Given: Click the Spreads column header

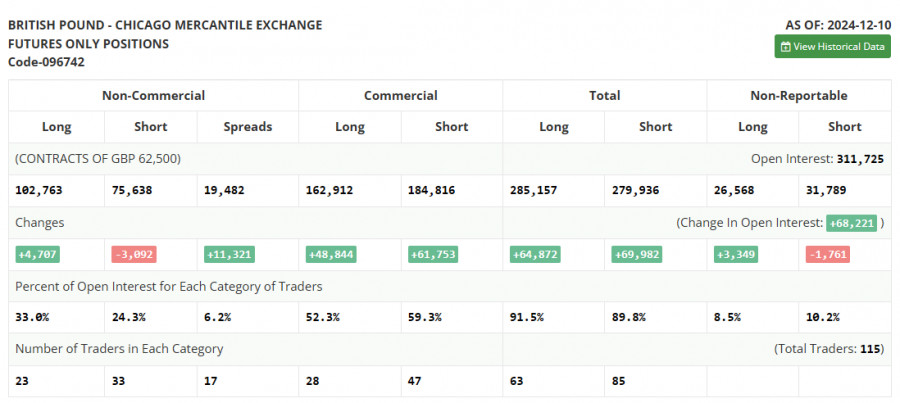Looking at the screenshot, I should [x=247, y=127].
